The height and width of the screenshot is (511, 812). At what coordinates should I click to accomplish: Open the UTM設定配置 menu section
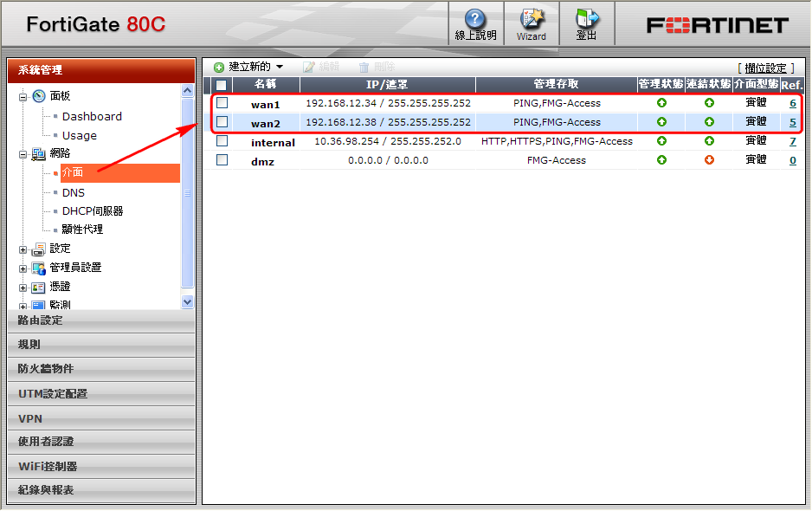(101, 394)
